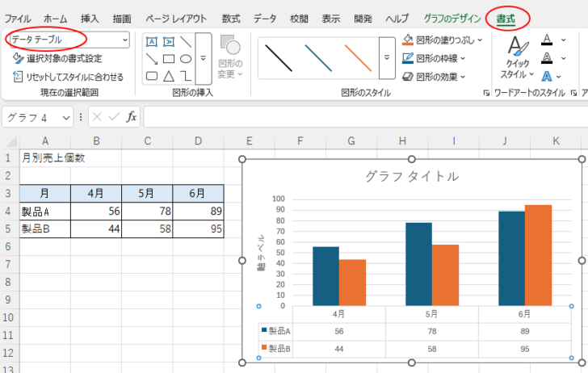
Task: Switch to the グラフのデザイン tab
Action: (452, 19)
